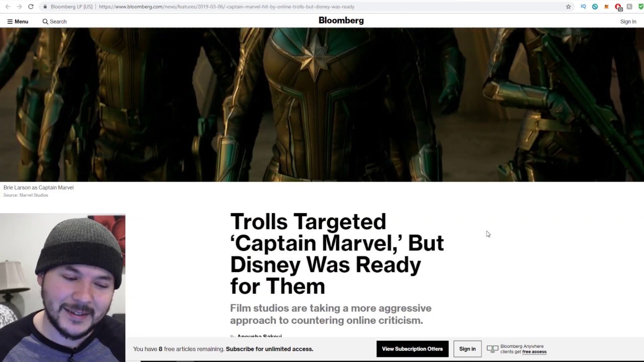Click the Captain Marvel hero image
Viewport: 644px width, 362px height.
pyautogui.click(x=322, y=105)
